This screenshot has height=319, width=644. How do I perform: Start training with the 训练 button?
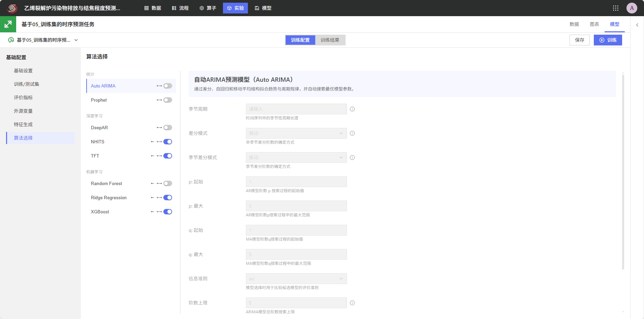pos(608,40)
